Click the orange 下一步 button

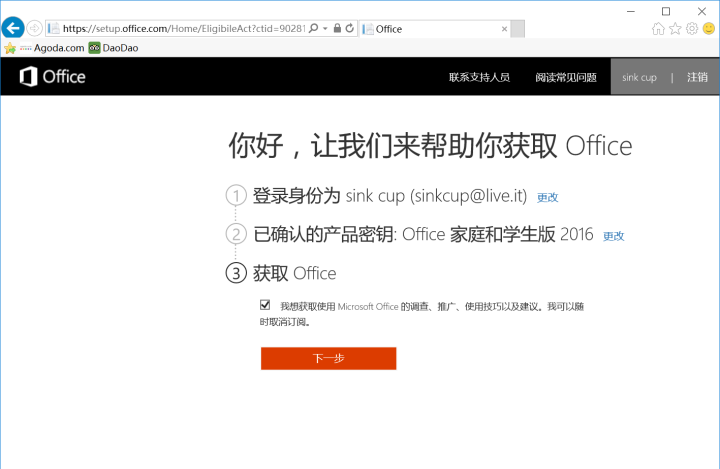[x=328, y=358]
